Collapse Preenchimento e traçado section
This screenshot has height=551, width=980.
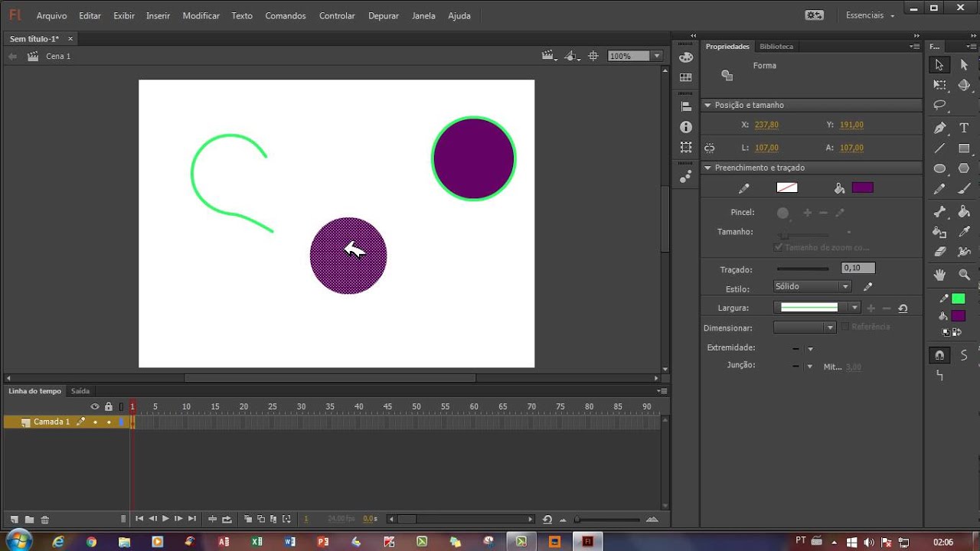[x=708, y=168]
